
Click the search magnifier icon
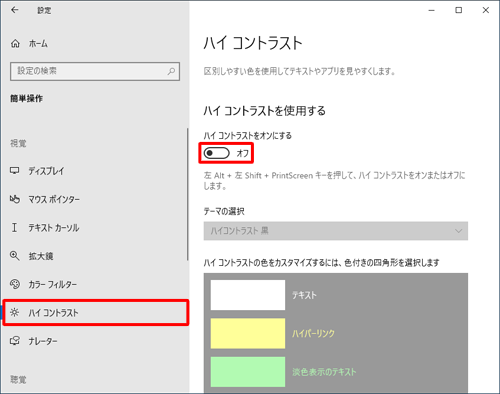pyautogui.click(x=171, y=71)
